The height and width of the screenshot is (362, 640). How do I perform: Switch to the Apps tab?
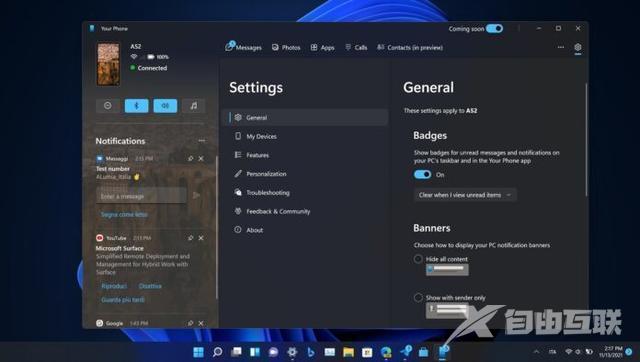tap(322, 47)
